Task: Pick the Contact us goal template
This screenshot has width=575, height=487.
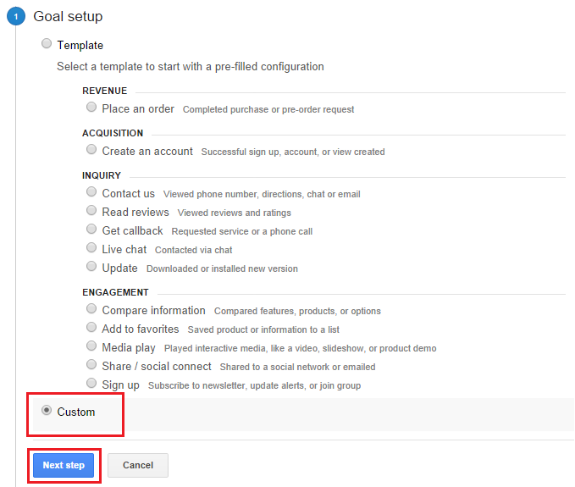Action: 91,192
